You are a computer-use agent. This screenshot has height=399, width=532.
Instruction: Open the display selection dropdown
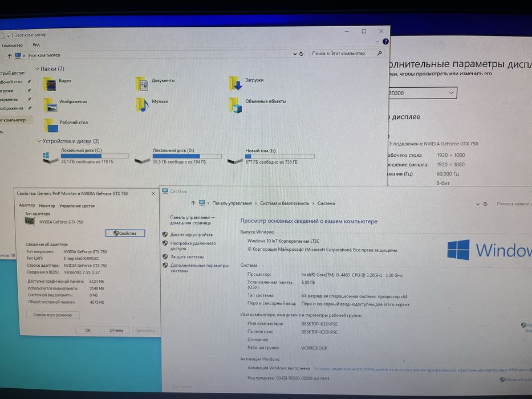click(x=422, y=93)
